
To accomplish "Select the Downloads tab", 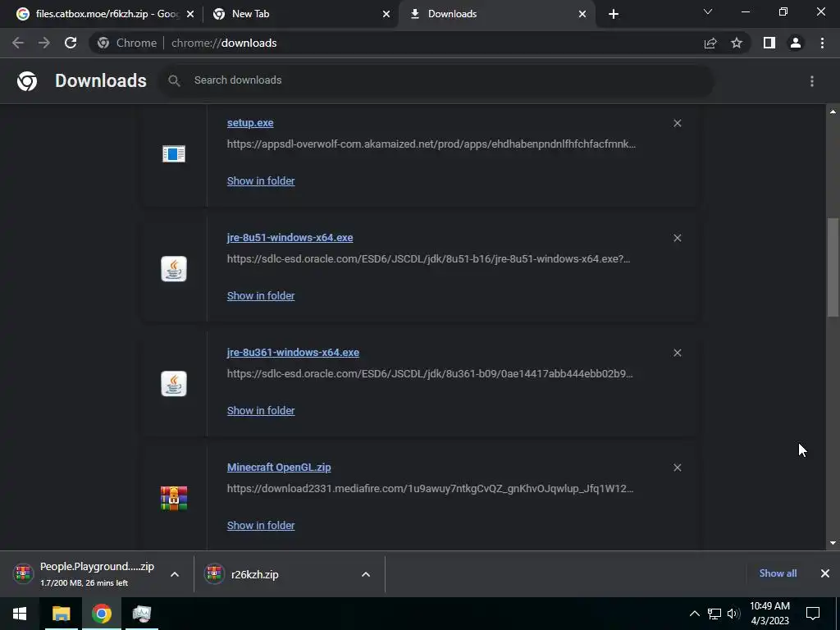I will pyautogui.click(x=495, y=14).
